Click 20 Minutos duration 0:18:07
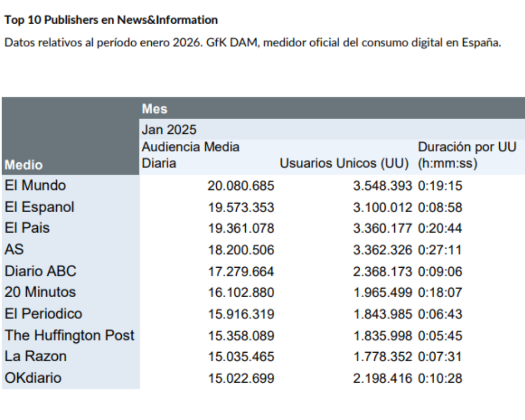This screenshot has height=420, width=525. (x=440, y=293)
